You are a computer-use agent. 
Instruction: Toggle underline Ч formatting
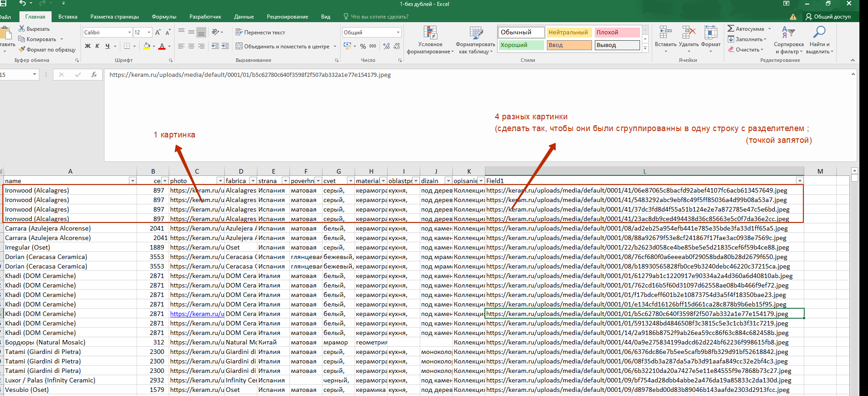(107, 46)
